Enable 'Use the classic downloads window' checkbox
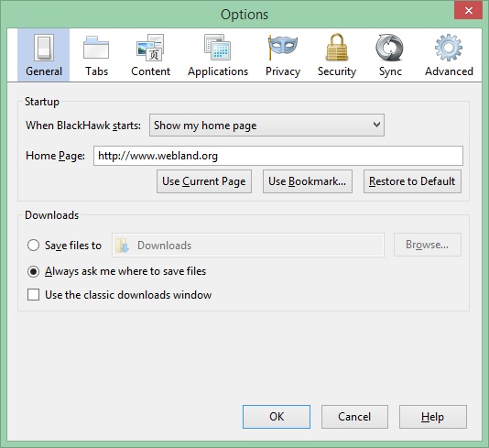The image size is (489, 448). point(33,294)
